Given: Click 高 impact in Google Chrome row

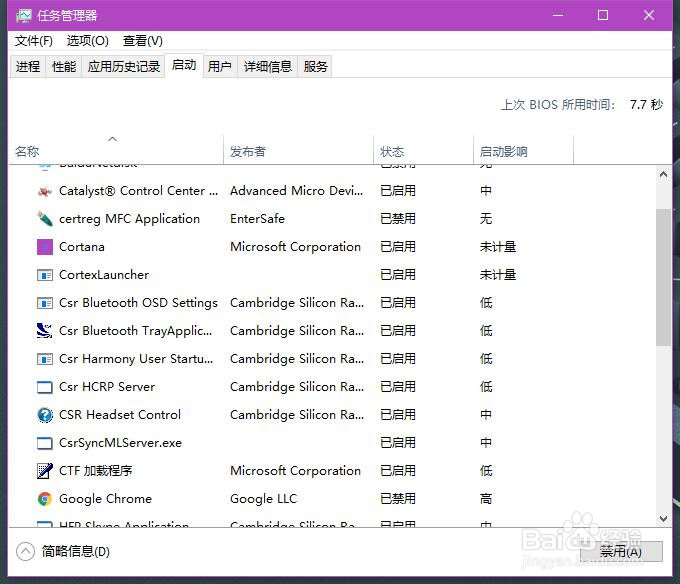Looking at the screenshot, I should [x=486, y=499].
